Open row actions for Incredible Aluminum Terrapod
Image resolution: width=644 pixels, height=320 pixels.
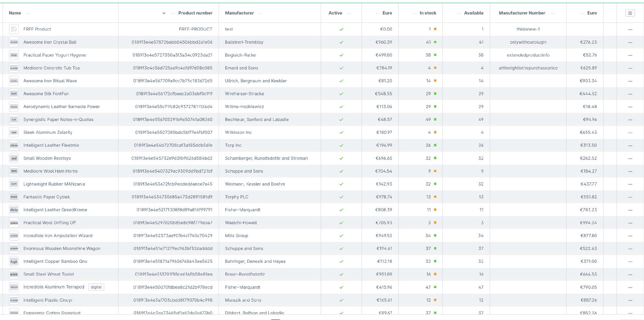coord(630,288)
